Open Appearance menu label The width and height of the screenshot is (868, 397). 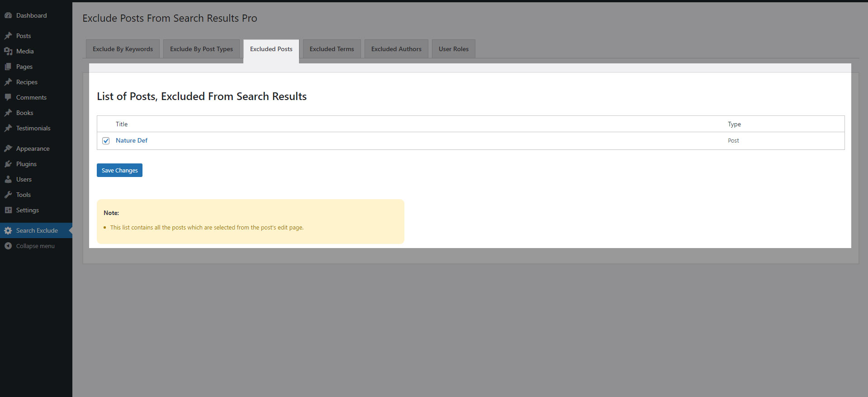(33, 148)
